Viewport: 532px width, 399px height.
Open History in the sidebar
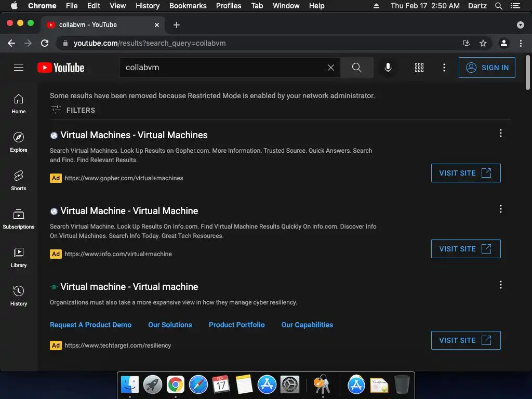click(x=19, y=296)
